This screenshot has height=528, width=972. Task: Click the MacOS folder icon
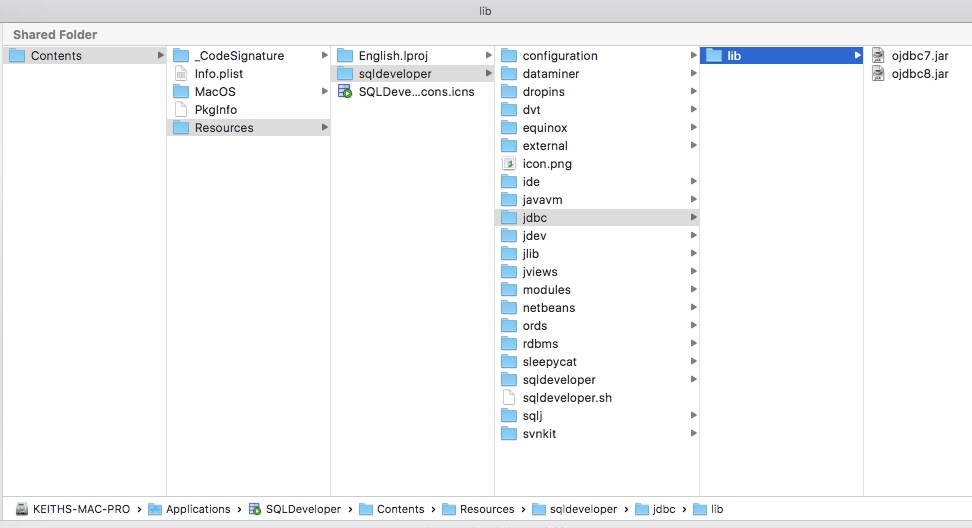click(x=181, y=92)
